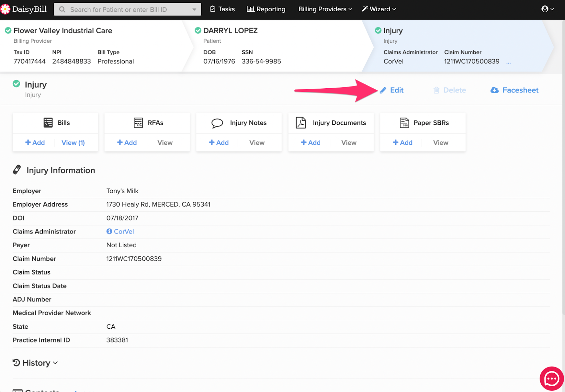Select the Injury breadcrumb step
Viewport: 565px width, 392px height.
pos(393,31)
